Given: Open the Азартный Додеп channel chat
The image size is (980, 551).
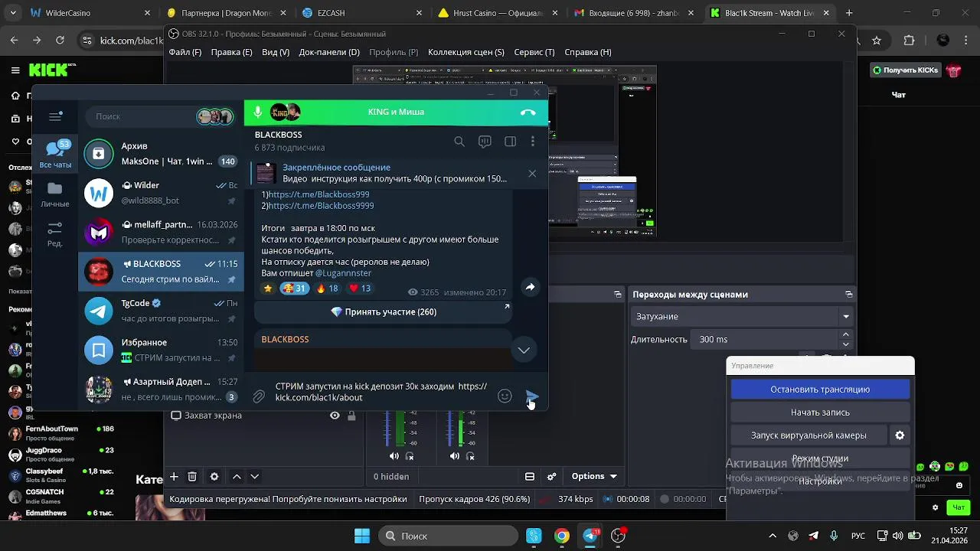Looking at the screenshot, I should point(161,390).
